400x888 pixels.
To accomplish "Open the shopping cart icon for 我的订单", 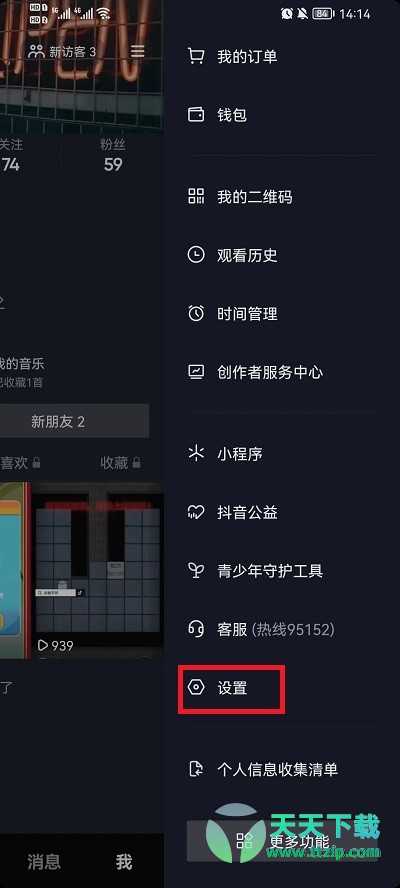I will 196,56.
